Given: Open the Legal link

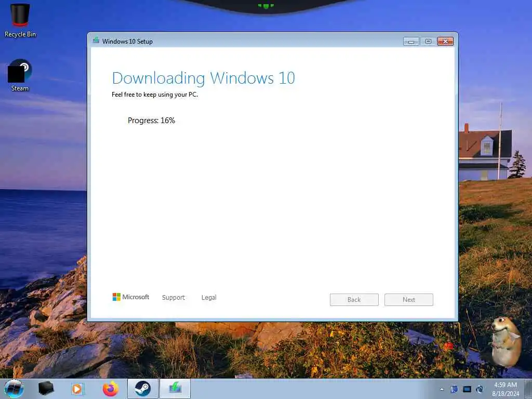Looking at the screenshot, I should (x=209, y=298).
